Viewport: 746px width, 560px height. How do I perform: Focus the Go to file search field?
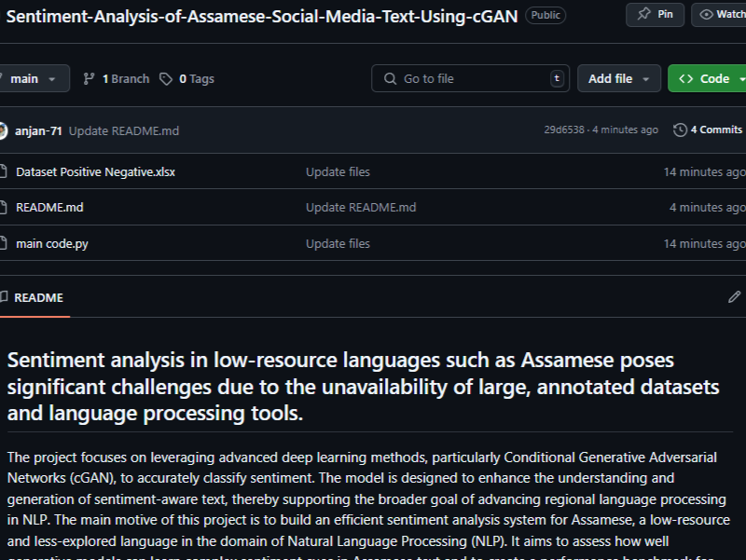[x=470, y=78]
